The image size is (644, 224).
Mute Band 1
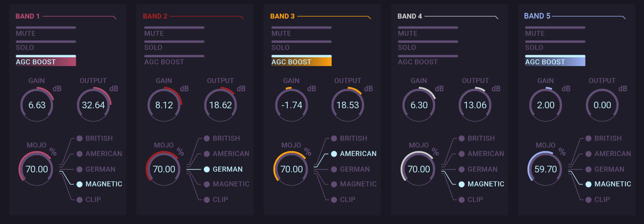coord(46,31)
